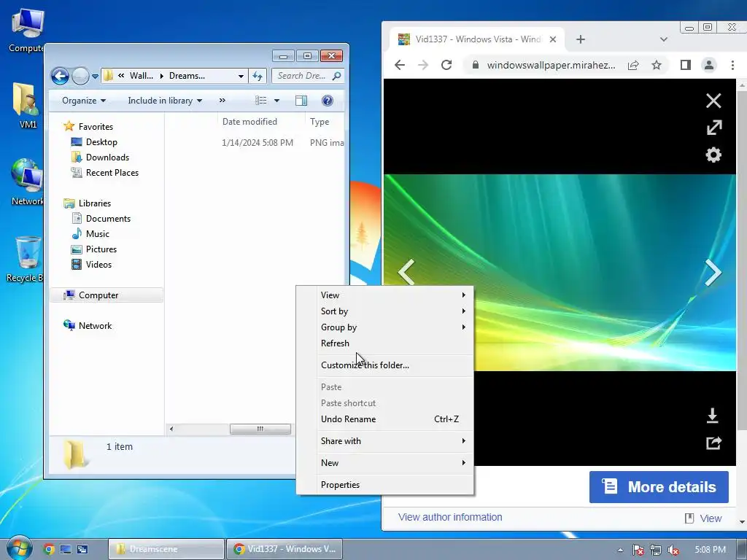
Task: Open Desktop in Favorites
Action: (101, 142)
